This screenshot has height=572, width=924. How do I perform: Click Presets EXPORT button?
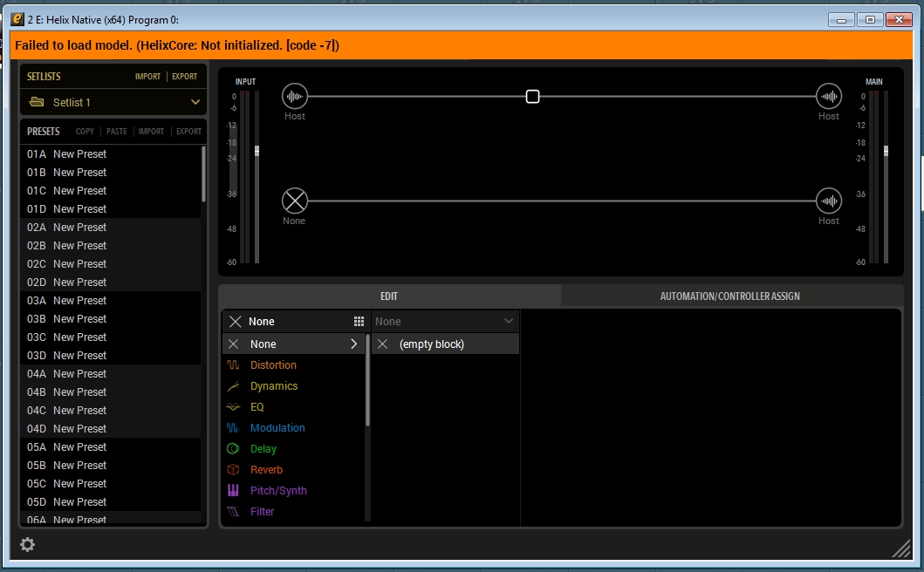click(x=188, y=132)
